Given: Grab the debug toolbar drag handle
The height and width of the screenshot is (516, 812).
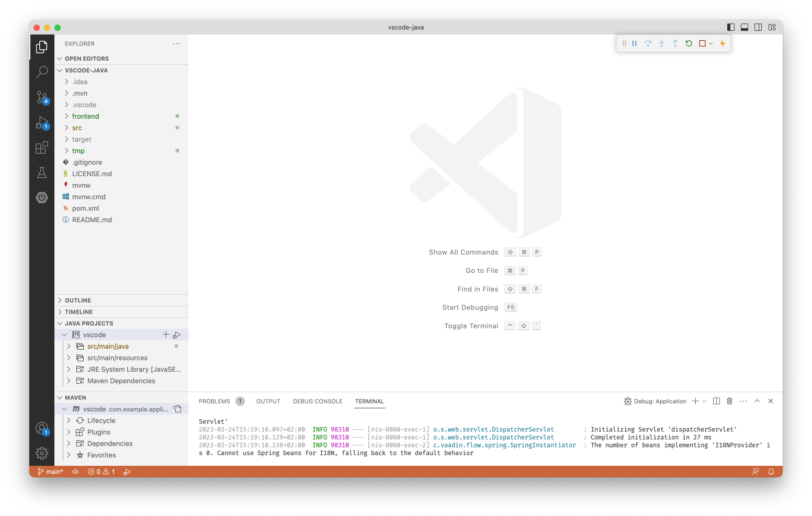Looking at the screenshot, I should 624,43.
